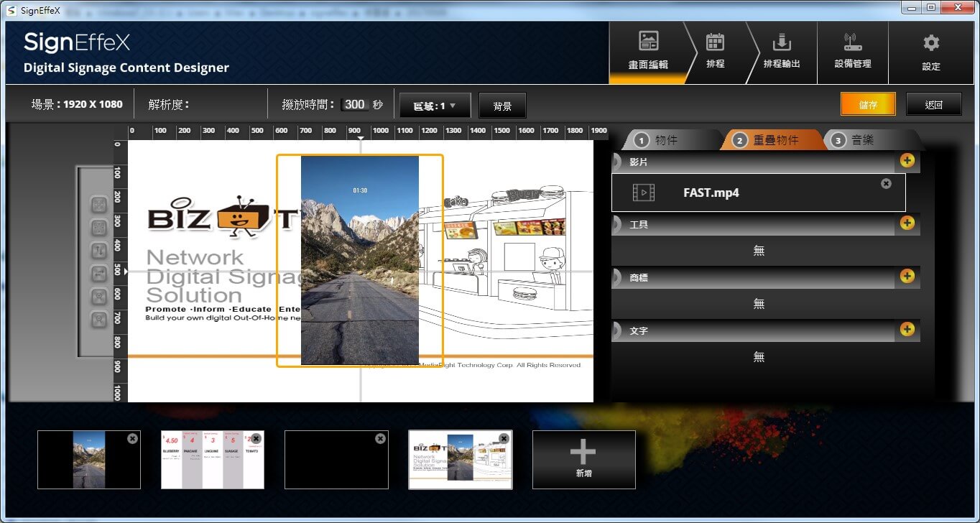Click the 背景 background button
The image size is (980, 523).
(502, 106)
